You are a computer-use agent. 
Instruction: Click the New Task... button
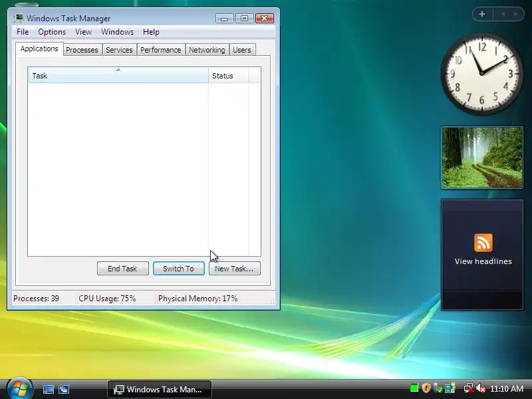tap(235, 269)
